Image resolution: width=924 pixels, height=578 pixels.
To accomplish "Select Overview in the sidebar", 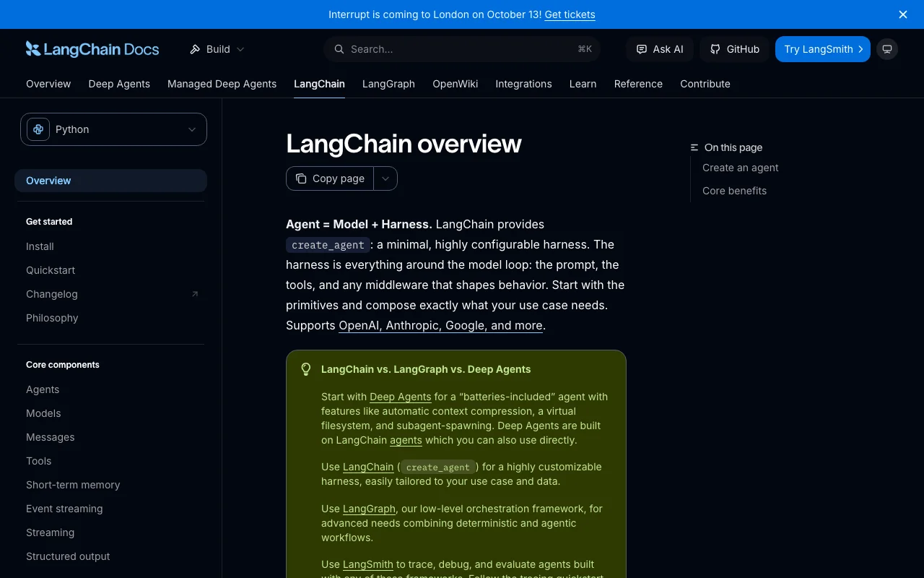I will tap(110, 181).
